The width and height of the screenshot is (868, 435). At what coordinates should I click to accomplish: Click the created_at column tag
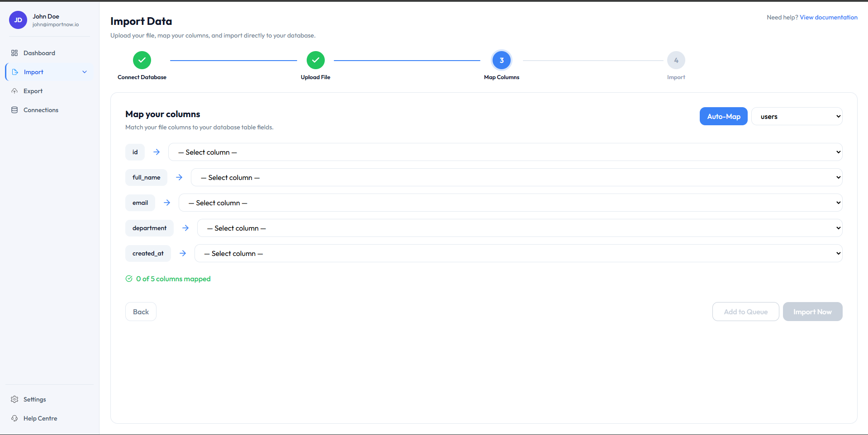pos(148,253)
